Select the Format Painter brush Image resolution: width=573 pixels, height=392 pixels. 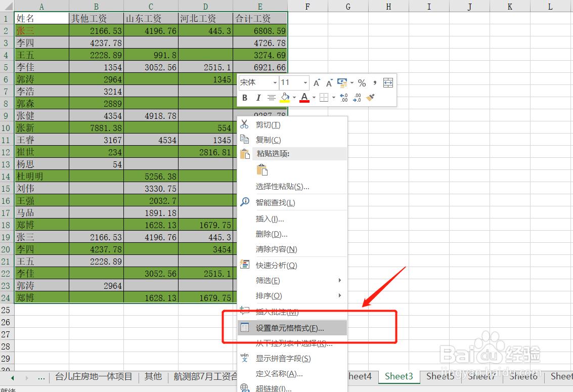click(370, 97)
